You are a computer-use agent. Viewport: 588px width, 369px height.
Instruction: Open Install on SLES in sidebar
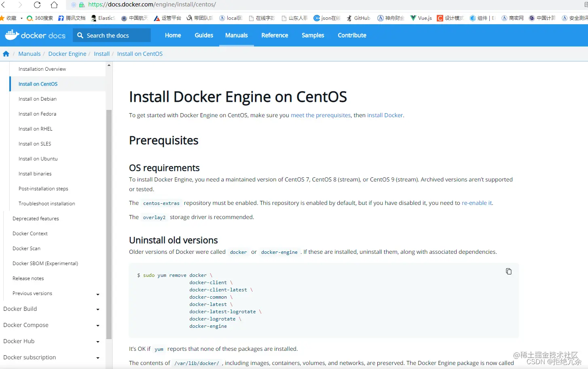coord(35,144)
